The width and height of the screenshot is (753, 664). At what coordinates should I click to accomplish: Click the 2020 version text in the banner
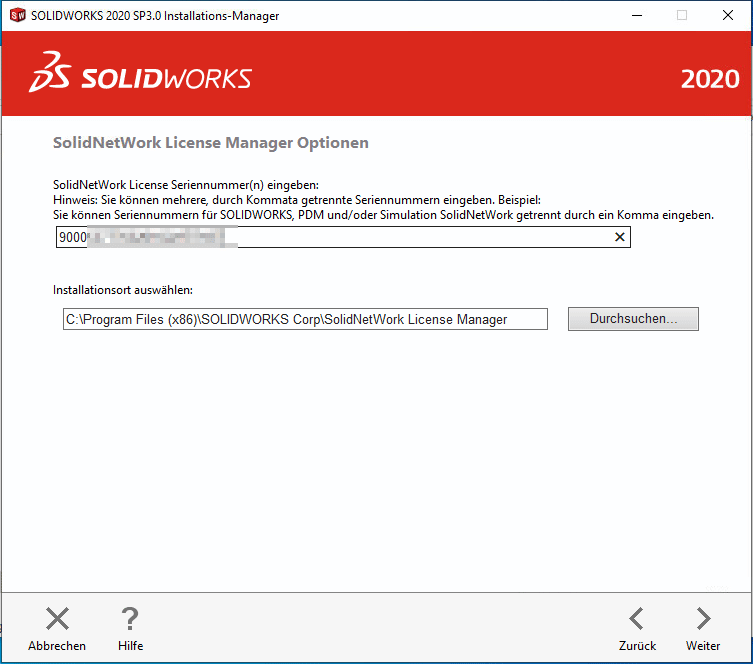click(x=709, y=79)
